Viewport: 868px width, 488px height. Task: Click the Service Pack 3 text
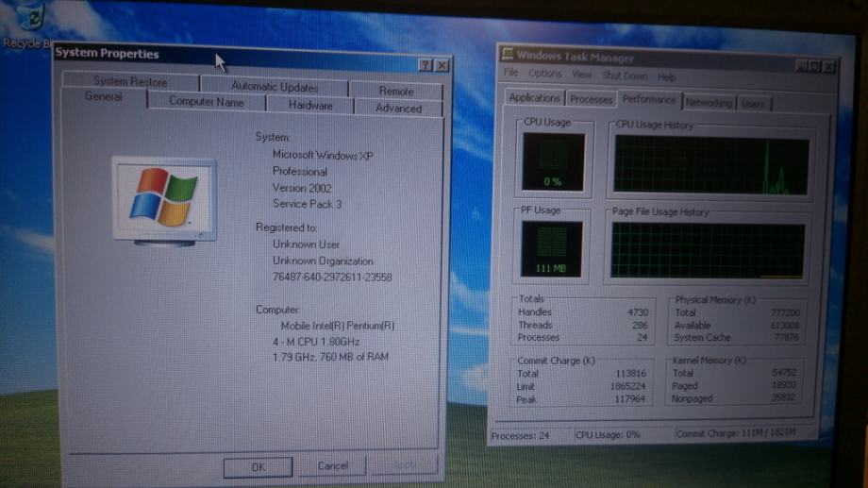click(x=308, y=204)
